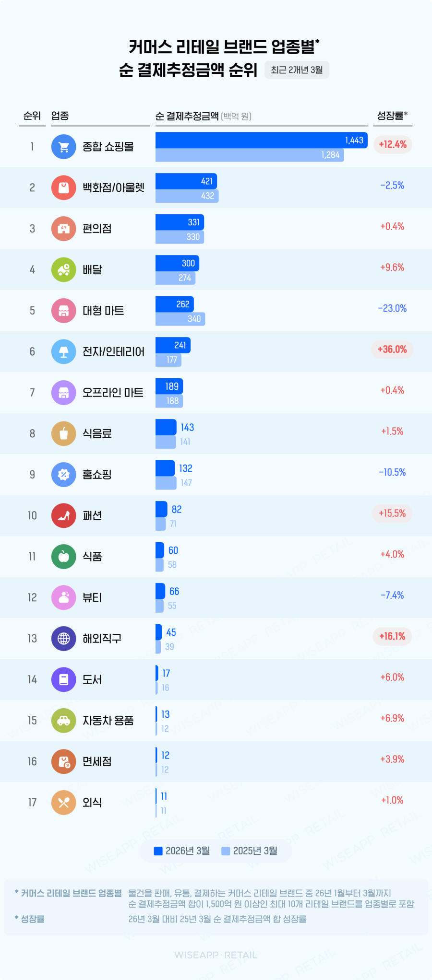Click the 최근 2개년 3월 badge

coord(297,70)
